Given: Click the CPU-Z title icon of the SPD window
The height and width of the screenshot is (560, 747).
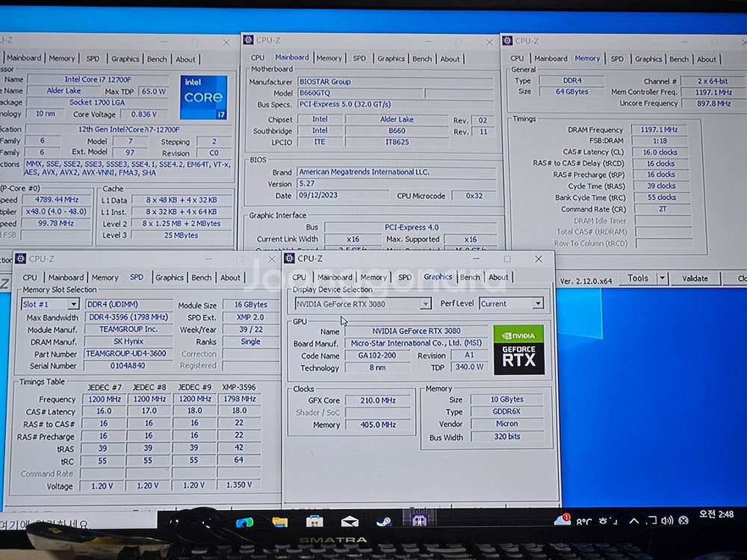Looking at the screenshot, I should click(x=20, y=258).
